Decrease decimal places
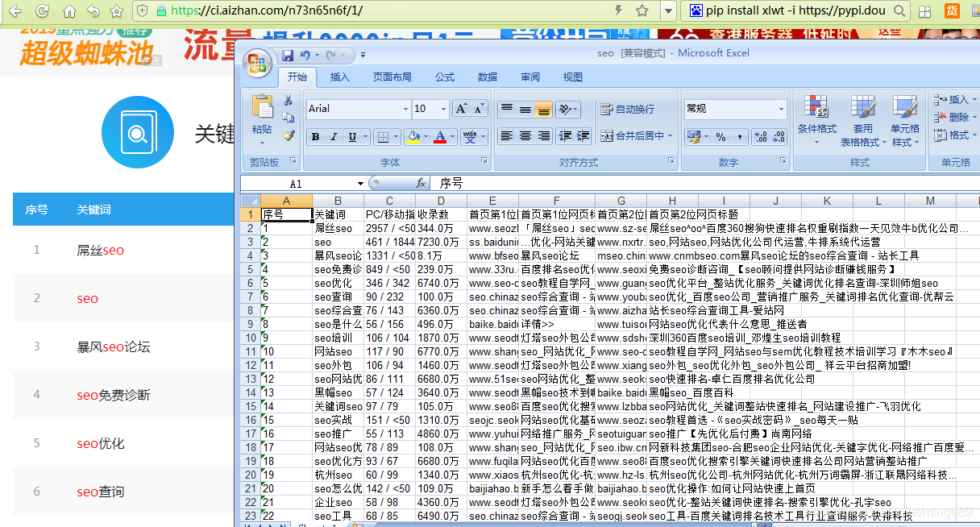Image resolution: width=980 pixels, height=527 pixels. point(779,137)
